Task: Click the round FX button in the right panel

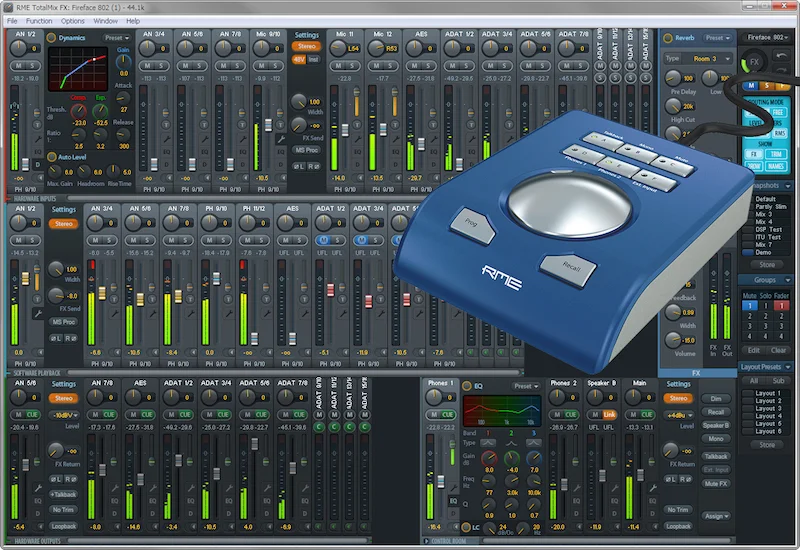Action: [753, 62]
